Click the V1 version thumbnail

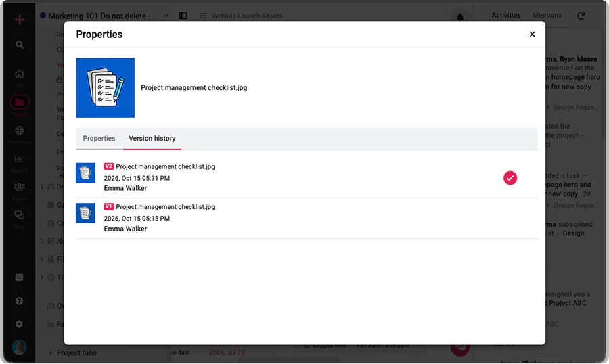point(85,213)
